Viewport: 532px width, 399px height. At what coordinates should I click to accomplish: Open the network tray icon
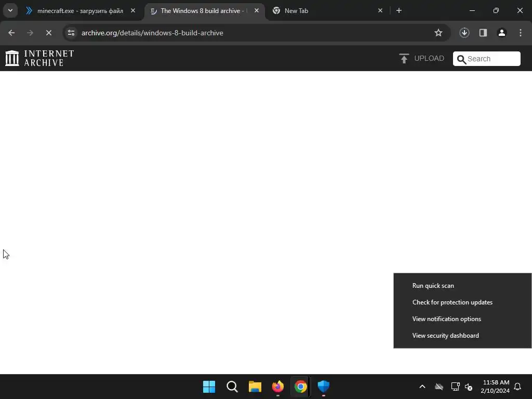(455, 387)
